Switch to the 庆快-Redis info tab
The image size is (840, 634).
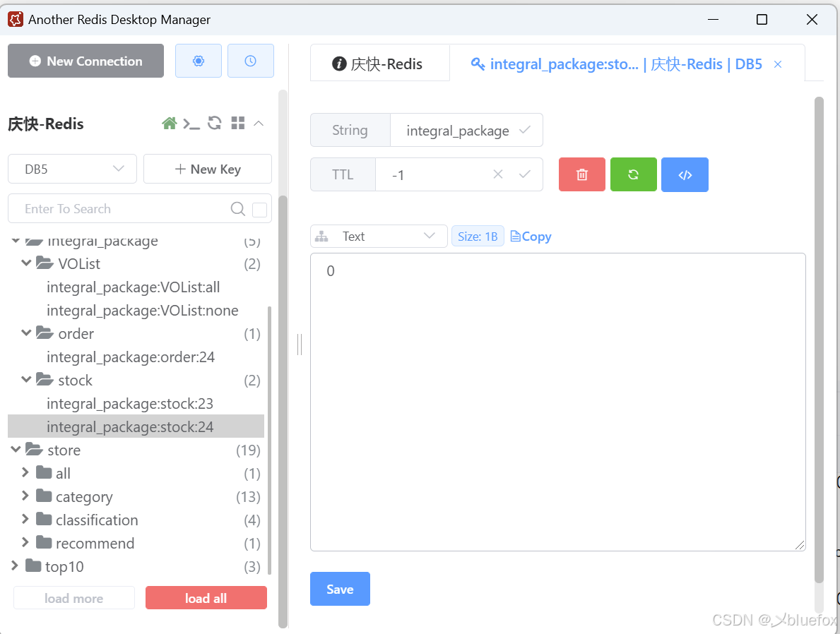(380, 63)
